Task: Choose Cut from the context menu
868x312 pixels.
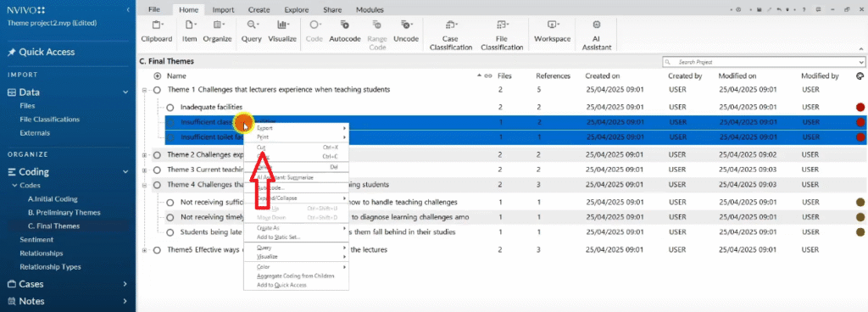Action: point(262,148)
